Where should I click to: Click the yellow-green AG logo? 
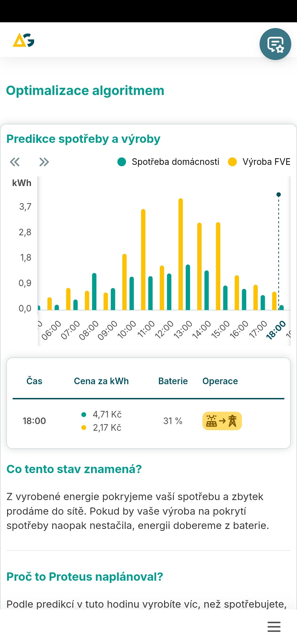[23, 40]
